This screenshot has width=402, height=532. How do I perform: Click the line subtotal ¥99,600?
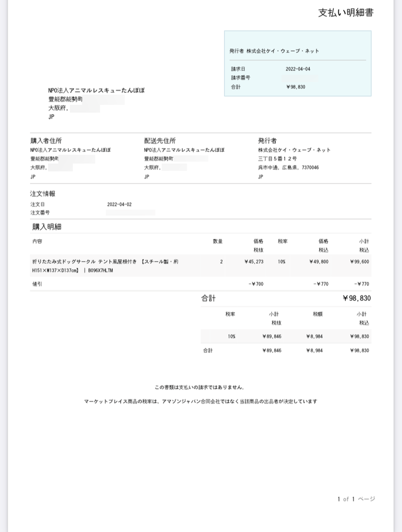pyautogui.click(x=359, y=262)
